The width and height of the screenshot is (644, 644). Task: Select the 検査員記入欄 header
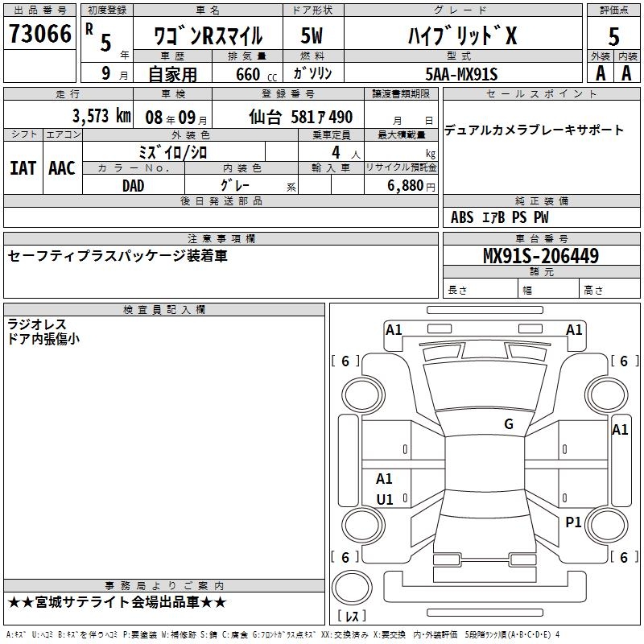coord(164,310)
